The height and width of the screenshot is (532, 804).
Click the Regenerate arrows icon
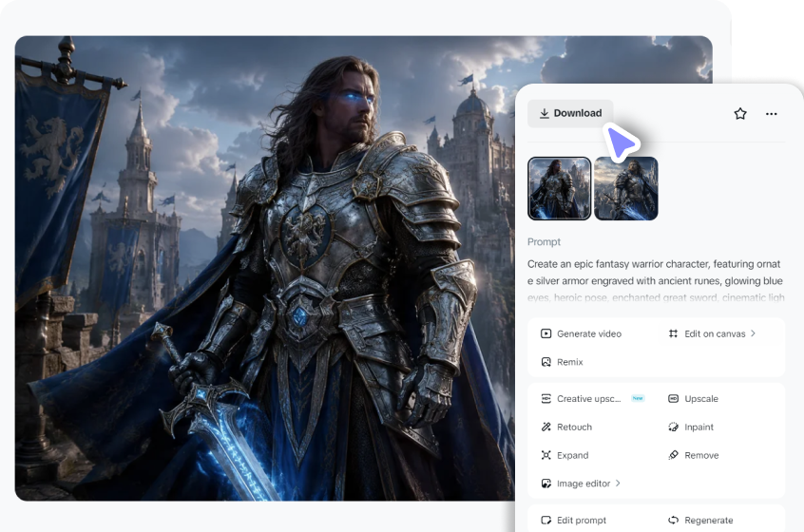[673, 521]
